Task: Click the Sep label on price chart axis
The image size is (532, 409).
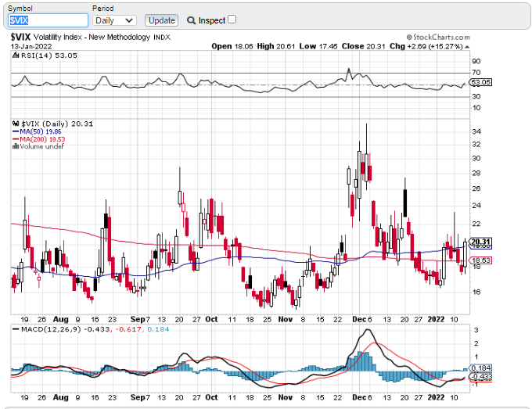Action: (138, 320)
